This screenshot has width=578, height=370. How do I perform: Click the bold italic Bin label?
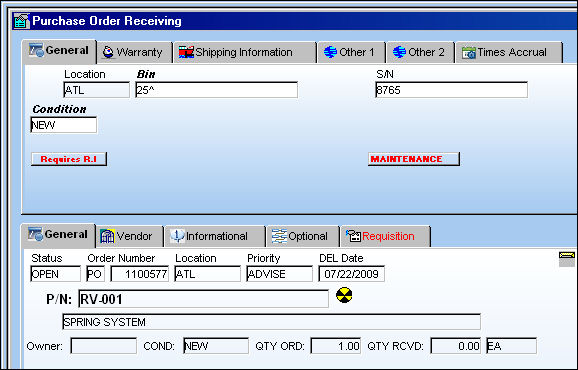tap(146, 74)
